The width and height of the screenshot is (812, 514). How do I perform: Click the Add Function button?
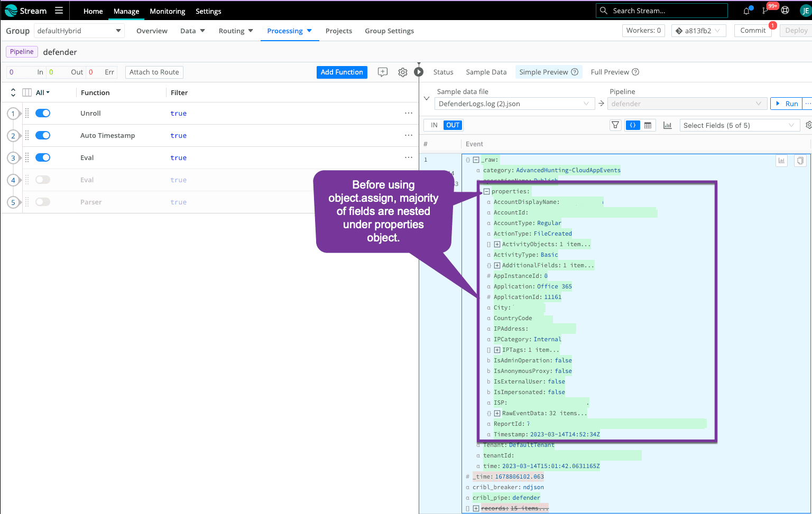pyautogui.click(x=342, y=72)
